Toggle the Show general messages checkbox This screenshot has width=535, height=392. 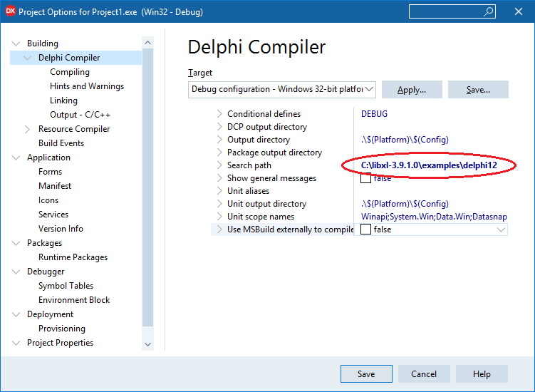pos(365,178)
